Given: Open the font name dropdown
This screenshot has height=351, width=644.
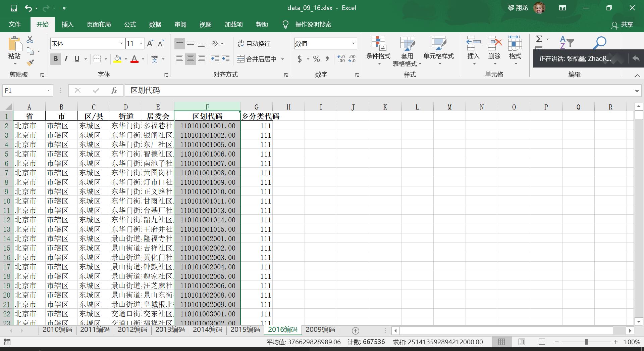Looking at the screenshot, I should point(121,43).
